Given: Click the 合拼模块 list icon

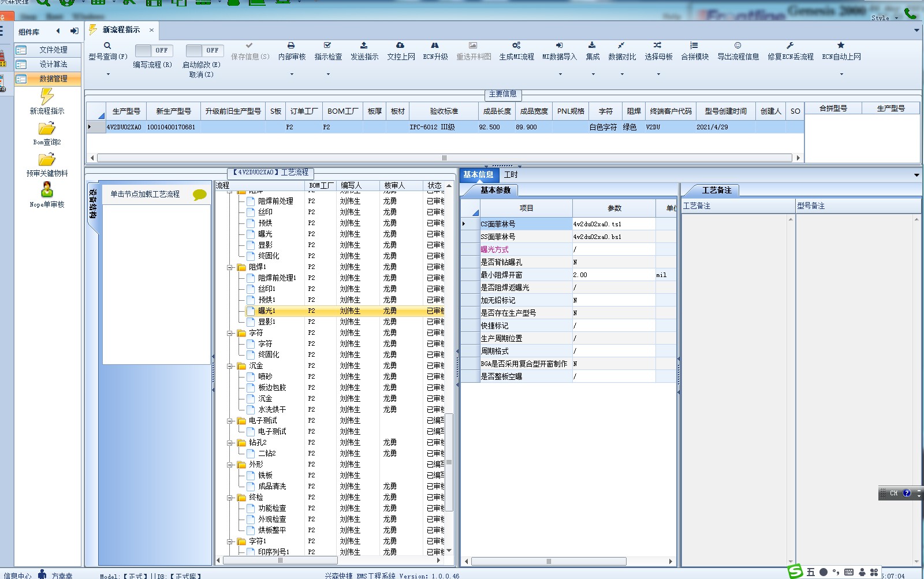Looking at the screenshot, I should coord(694,45).
